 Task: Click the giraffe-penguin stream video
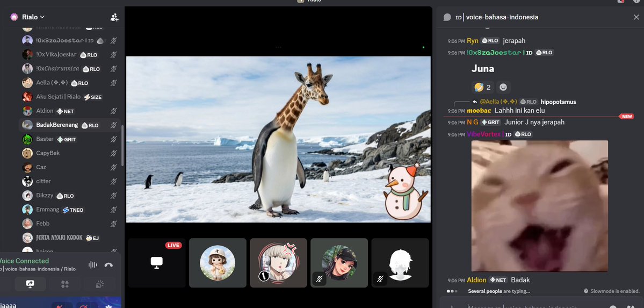coord(278,139)
